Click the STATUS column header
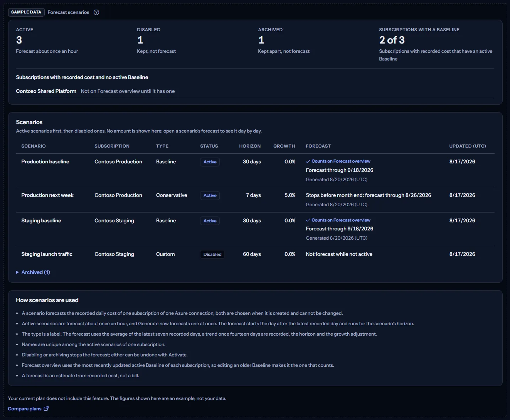This screenshot has height=420, width=510. pos(209,146)
